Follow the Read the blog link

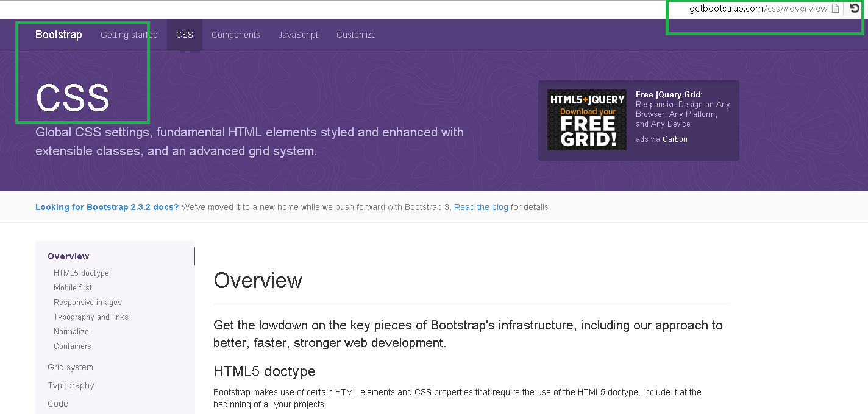tap(481, 207)
